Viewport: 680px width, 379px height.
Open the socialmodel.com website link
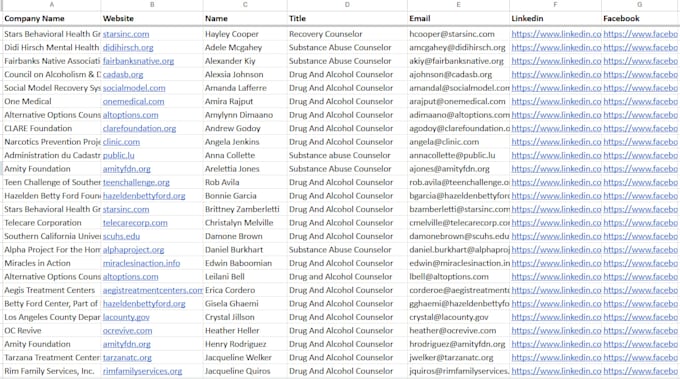point(134,88)
